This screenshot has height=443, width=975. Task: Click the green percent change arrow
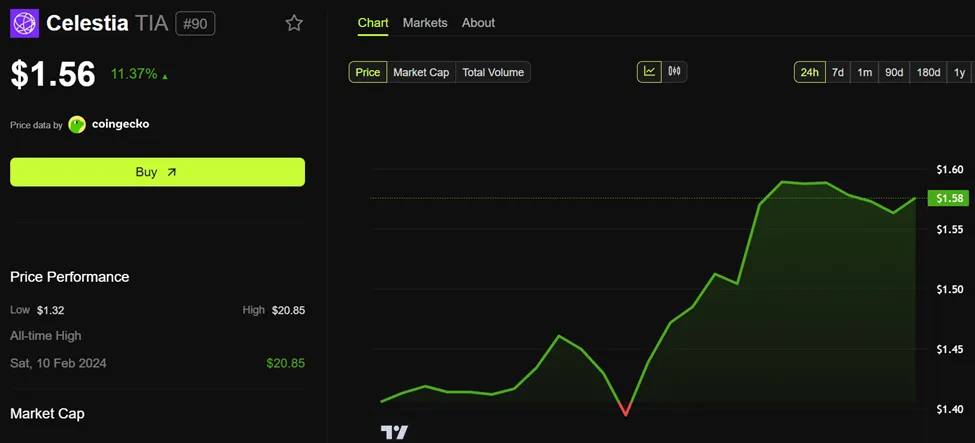coord(165,77)
